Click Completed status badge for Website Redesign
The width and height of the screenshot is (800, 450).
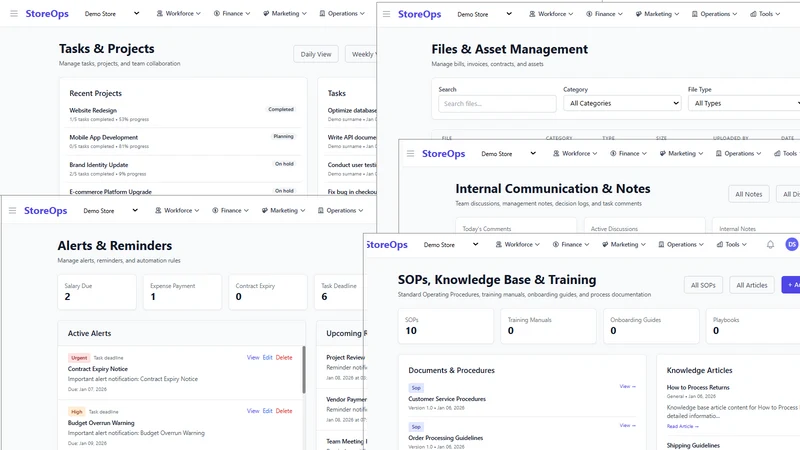pos(281,110)
